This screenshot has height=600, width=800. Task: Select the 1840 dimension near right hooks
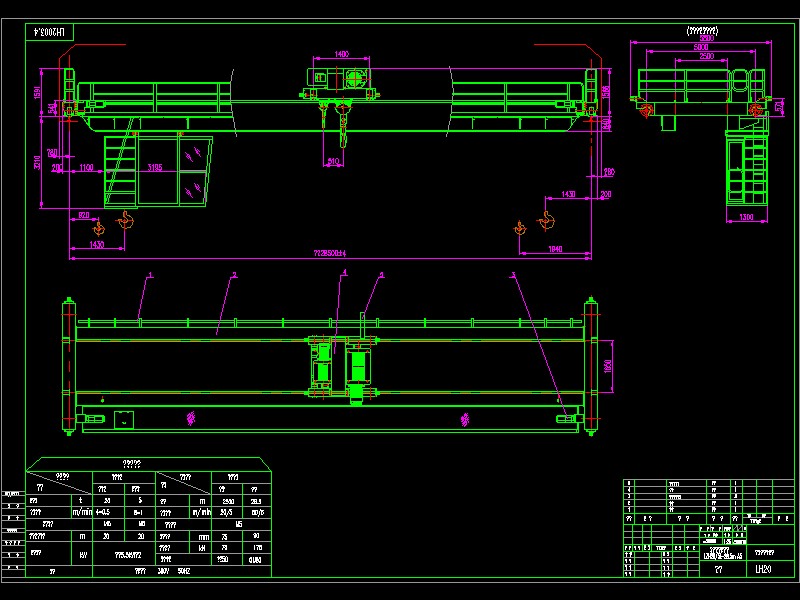pos(555,249)
